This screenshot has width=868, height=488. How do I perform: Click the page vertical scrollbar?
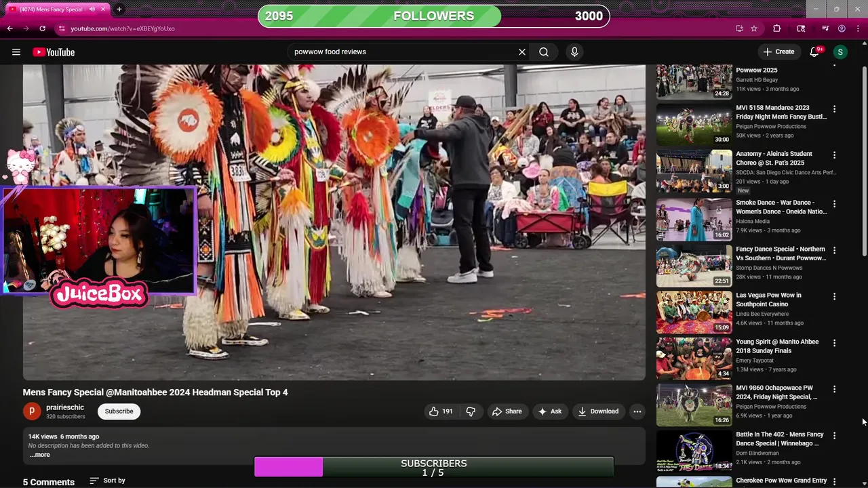pos(864,163)
